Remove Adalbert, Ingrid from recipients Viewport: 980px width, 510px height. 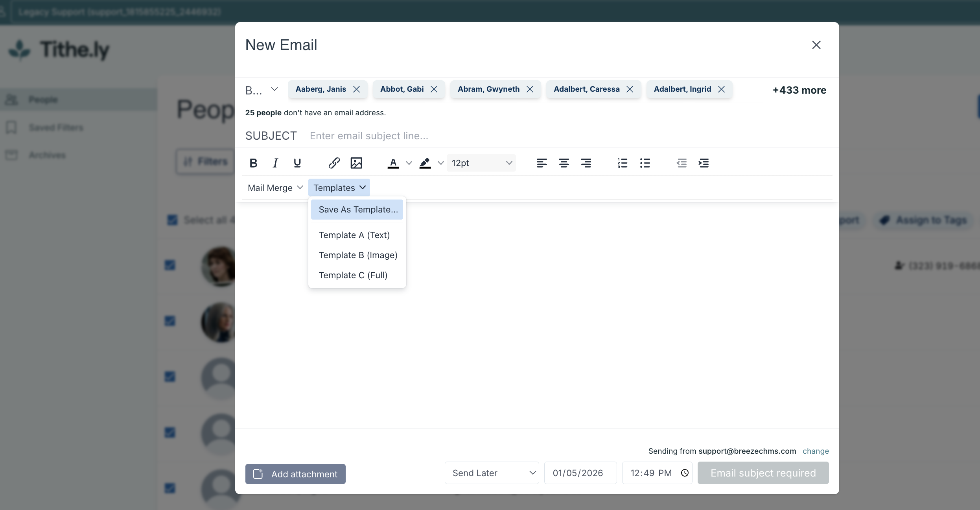722,89
